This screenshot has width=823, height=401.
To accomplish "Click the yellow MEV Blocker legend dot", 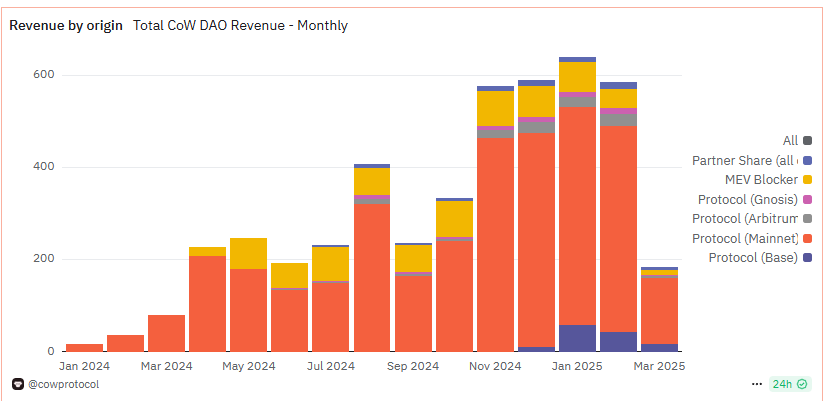I will point(807,180).
